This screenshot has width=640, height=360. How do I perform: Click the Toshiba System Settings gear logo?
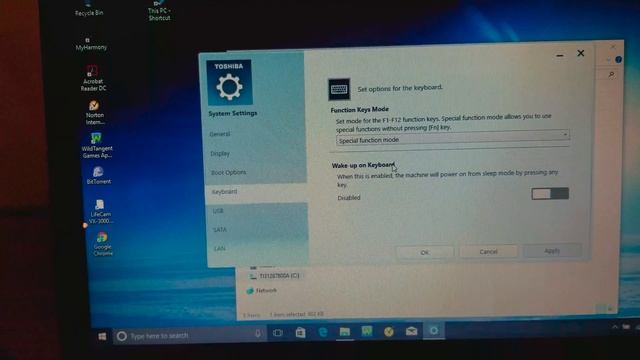pyautogui.click(x=229, y=83)
